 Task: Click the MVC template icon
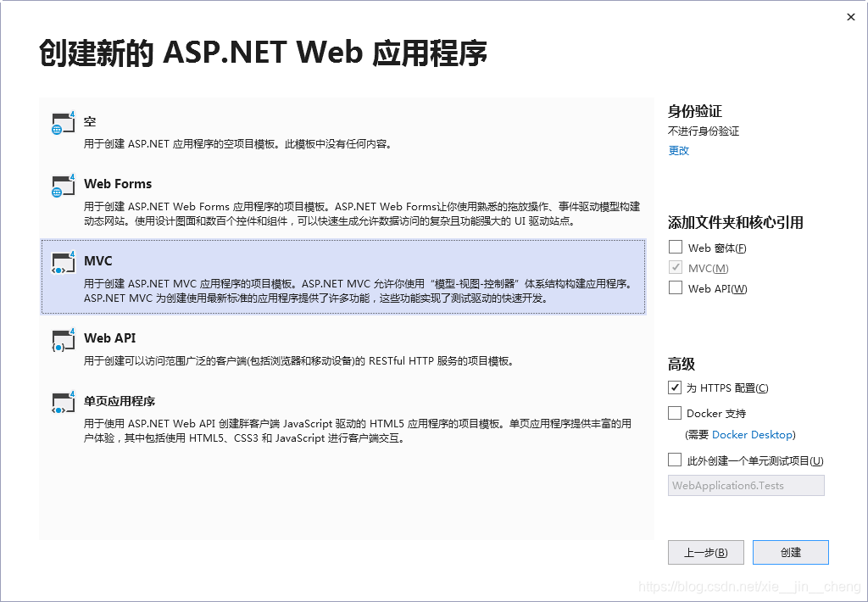pos(63,263)
